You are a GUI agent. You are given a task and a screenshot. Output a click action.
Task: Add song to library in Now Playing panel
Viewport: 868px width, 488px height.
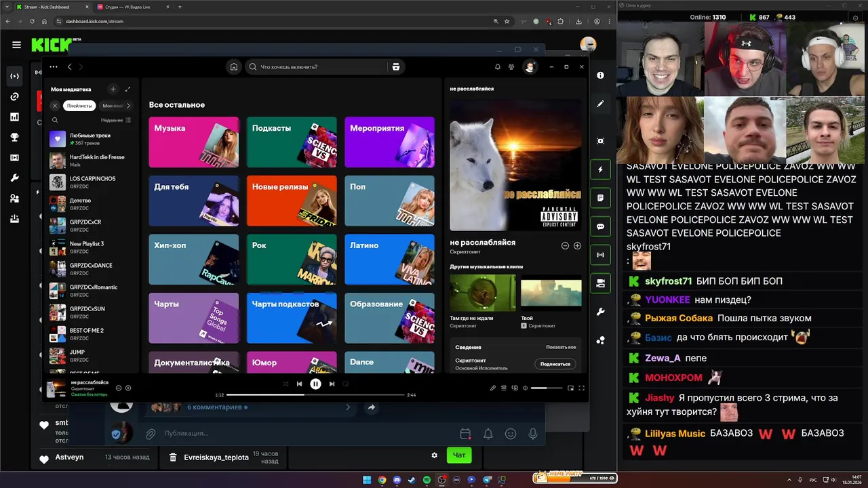tap(577, 245)
